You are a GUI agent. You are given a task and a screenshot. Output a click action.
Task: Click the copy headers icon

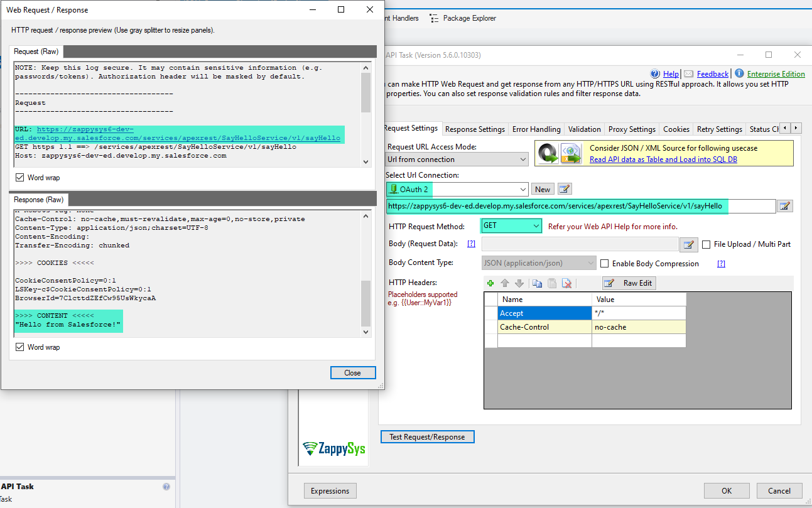tap(537, 283)
